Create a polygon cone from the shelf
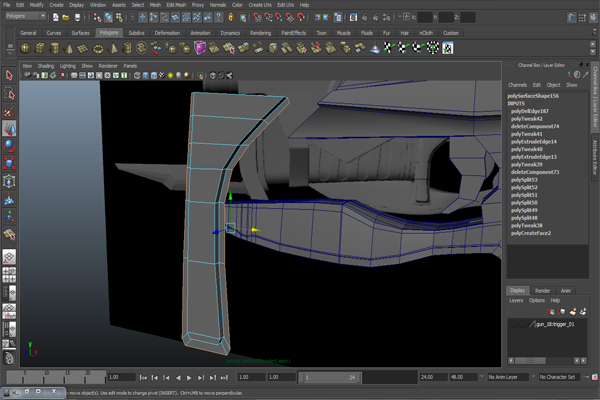This screenshot has width=600, height=400. click(69, 48)
